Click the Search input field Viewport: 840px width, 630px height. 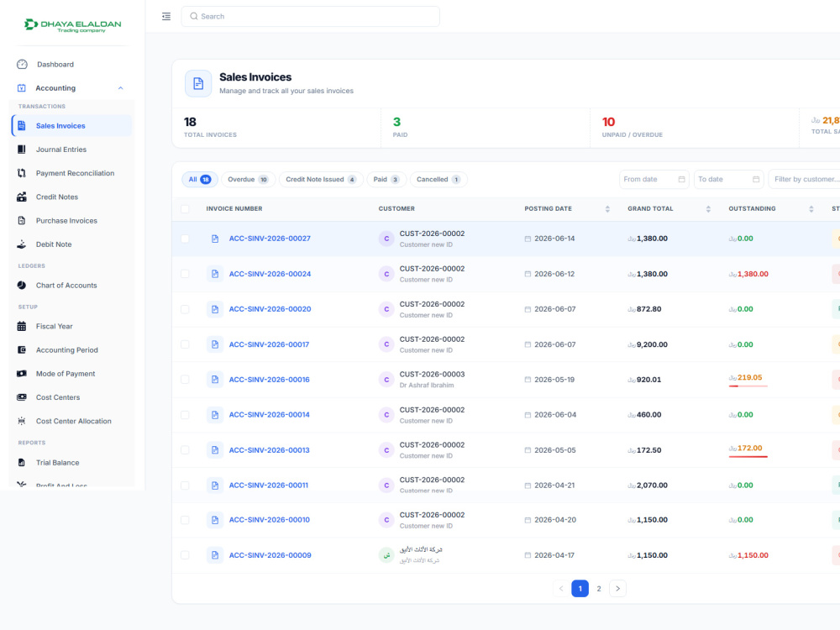[x=311, y=17]
